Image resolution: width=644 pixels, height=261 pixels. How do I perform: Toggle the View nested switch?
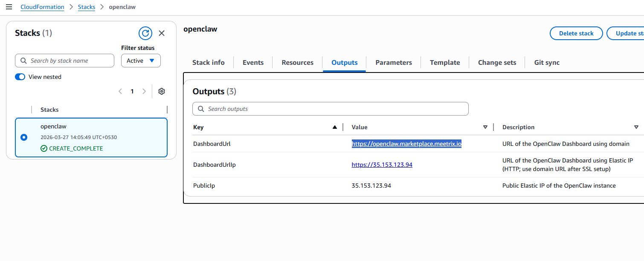click(x=20, y=77)
